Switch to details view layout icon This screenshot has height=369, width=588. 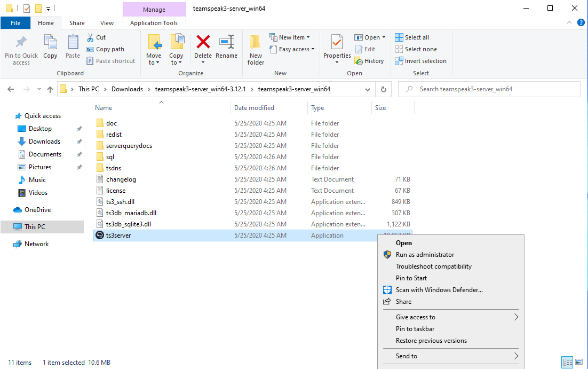[567, 362]
